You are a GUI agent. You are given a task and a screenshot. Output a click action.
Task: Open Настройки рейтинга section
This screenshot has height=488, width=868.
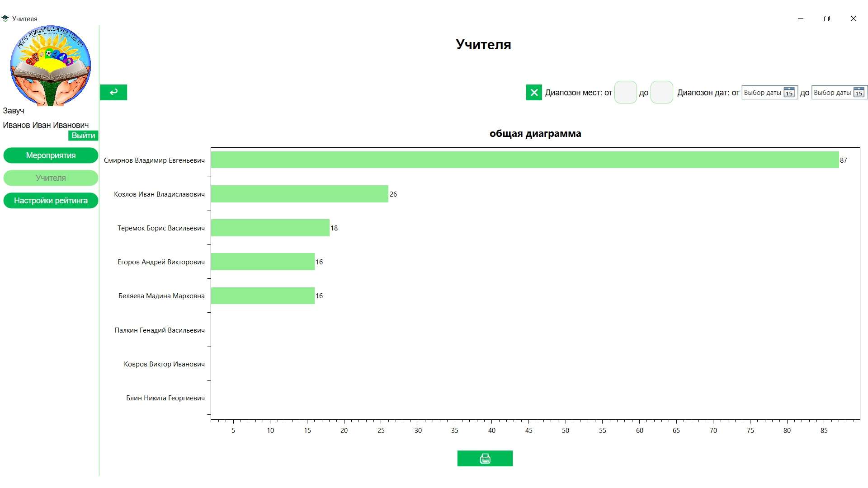coord(51,201)
